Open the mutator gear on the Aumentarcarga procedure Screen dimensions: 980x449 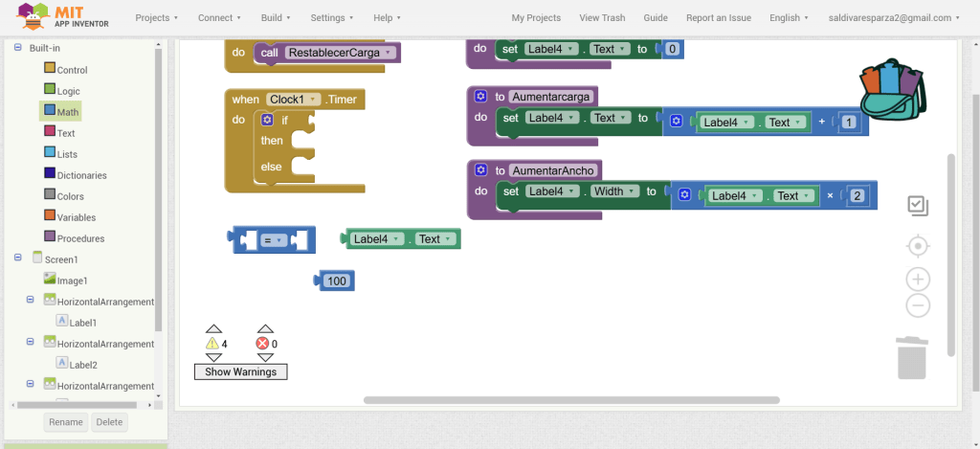click(480, 97)
